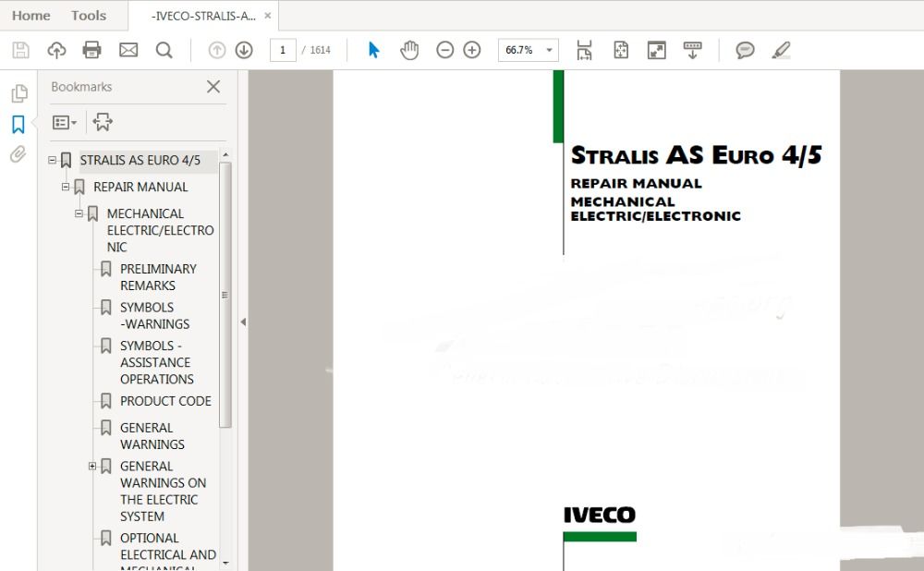Screen dimensions: 924x571
Task: Toggle the Bookmarks panel icon
Action: coord(18,125)
